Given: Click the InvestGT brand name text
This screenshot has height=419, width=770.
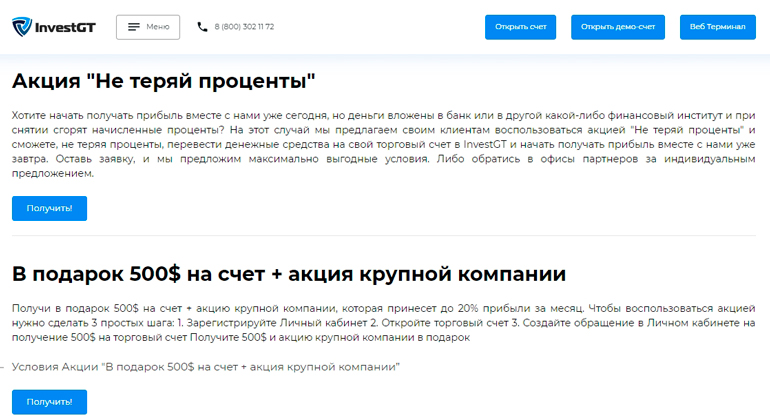Looking at the screenshot, I should pyautogui.click(x=65, y=28).
